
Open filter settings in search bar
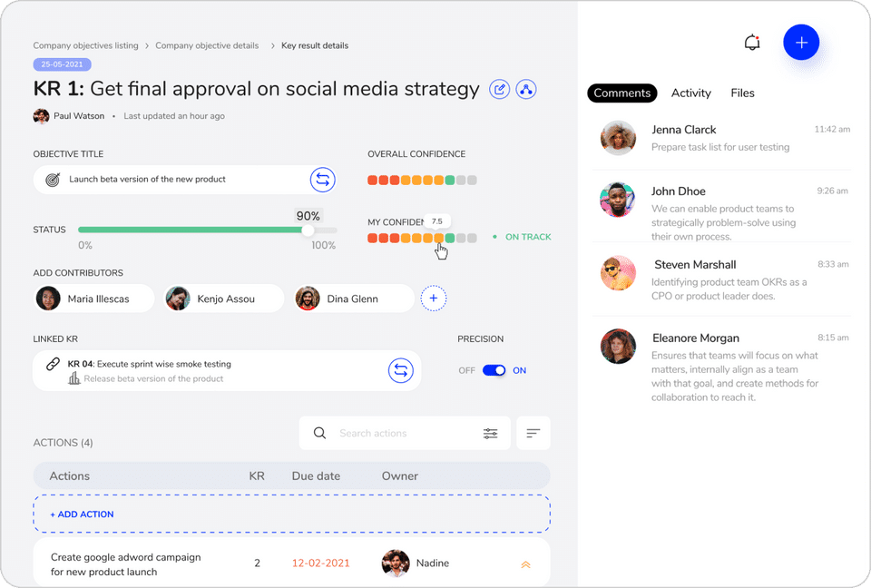(491, 433)
